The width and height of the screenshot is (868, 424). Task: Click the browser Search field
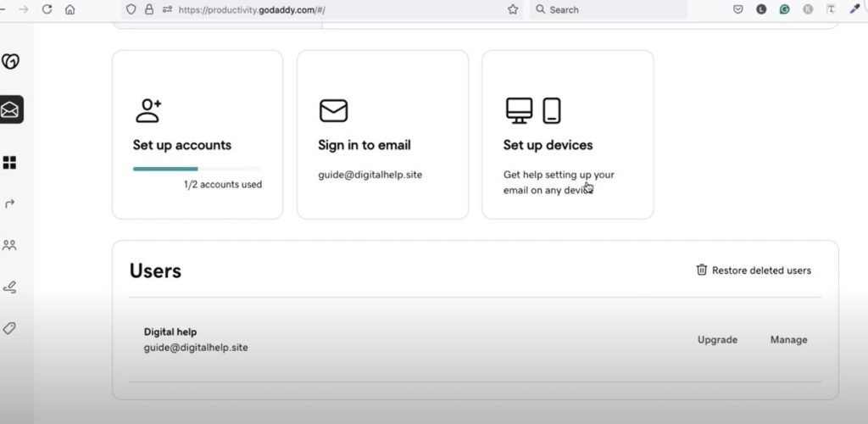pos(609,9)
